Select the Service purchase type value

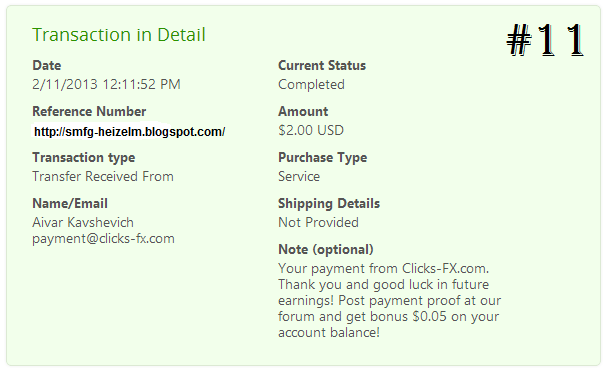pos(299,176)
